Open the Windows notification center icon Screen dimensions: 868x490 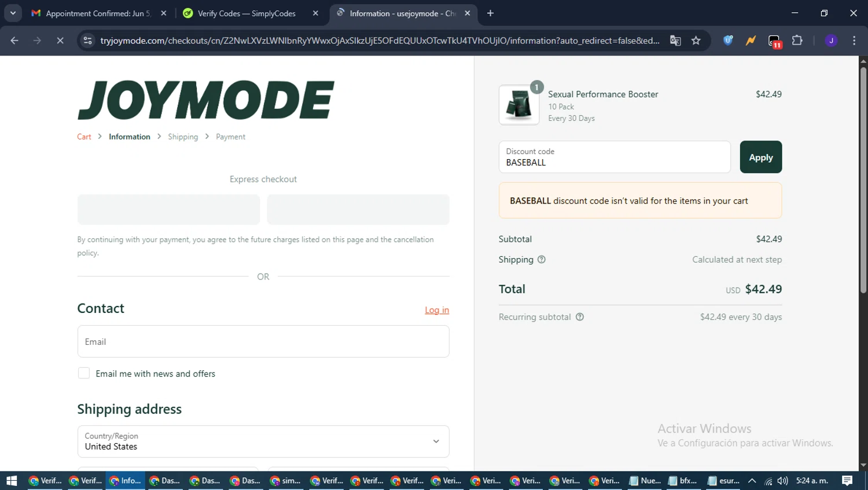click(x=847, y=481)
